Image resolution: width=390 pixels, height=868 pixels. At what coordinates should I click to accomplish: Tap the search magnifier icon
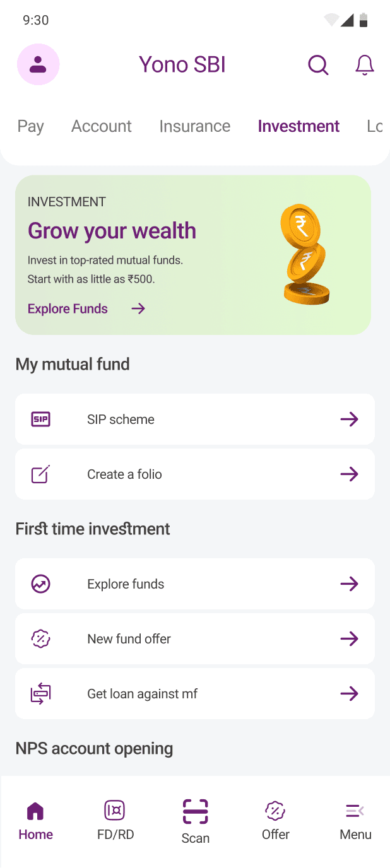[x=318, y=64]
